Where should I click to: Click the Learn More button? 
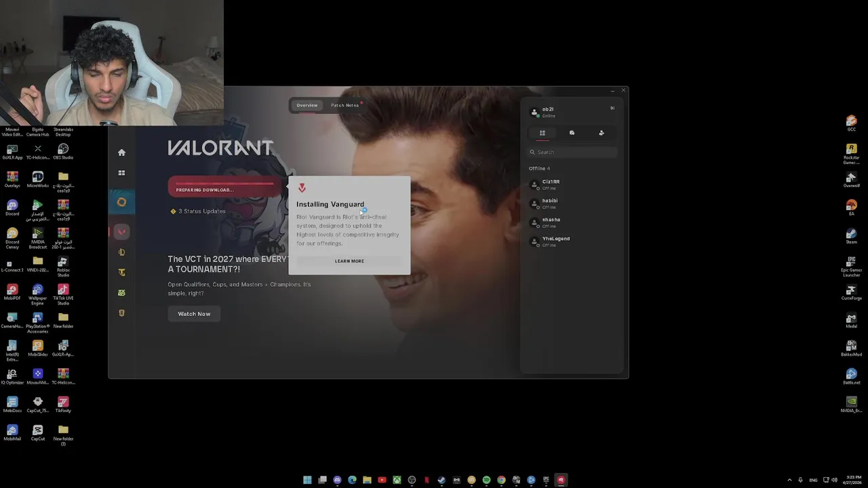pyautogui.click(x=349, y=261)
